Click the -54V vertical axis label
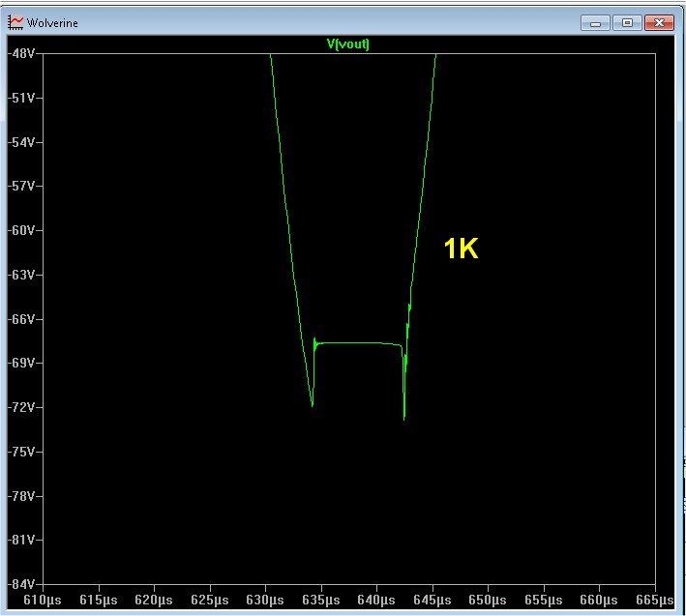 pyautogui.click(x=21, y=142)
